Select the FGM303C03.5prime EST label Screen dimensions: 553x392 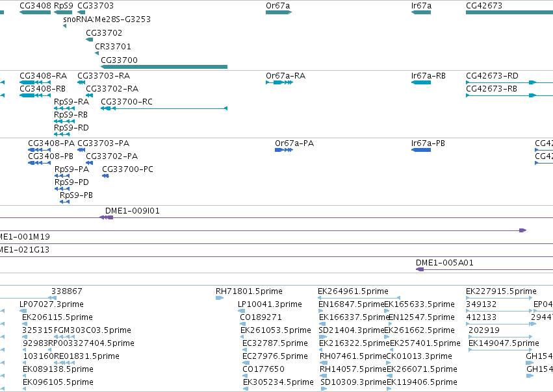click(92, 330)
